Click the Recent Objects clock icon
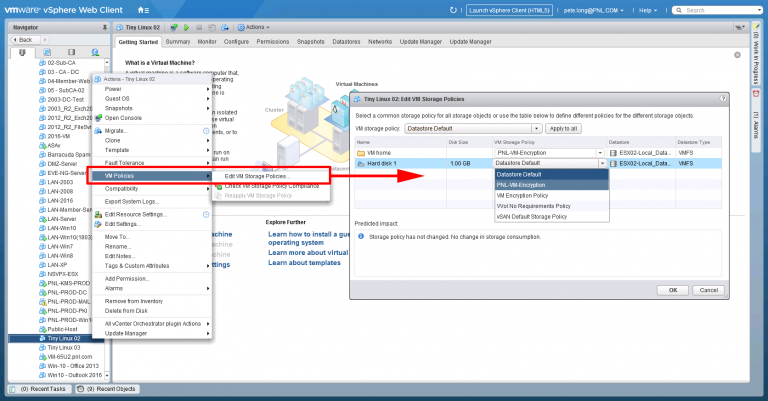 click(x=81, y=389)
